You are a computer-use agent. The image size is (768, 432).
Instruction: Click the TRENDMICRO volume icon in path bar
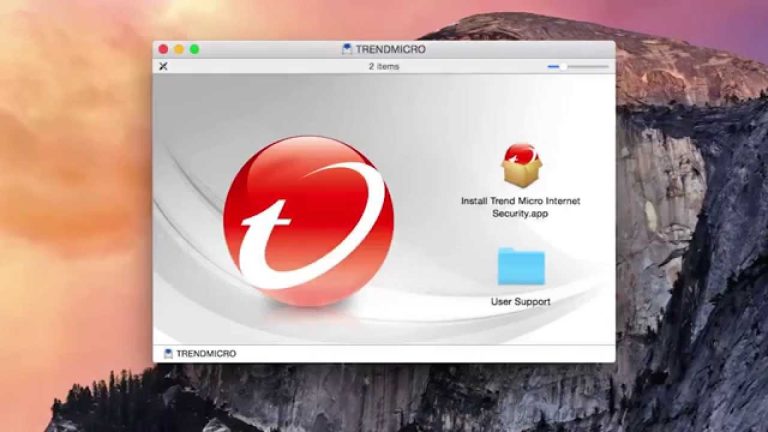click(x=168, y=353)
